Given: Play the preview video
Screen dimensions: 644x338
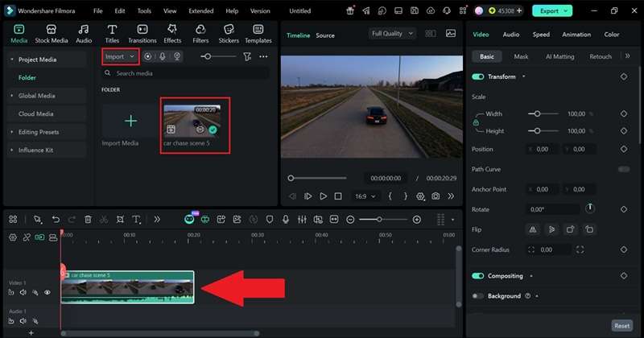Looking at the screenshot, I should tap(324, 196).
